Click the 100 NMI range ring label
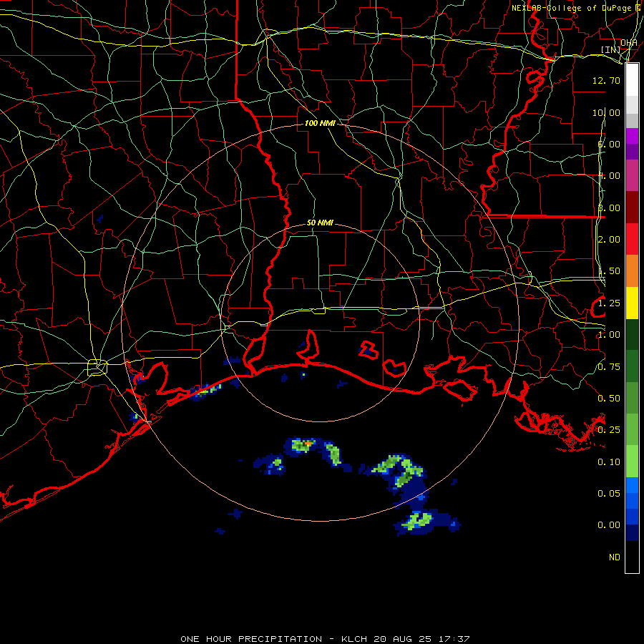644x644 pixels. tap(320, 123)
